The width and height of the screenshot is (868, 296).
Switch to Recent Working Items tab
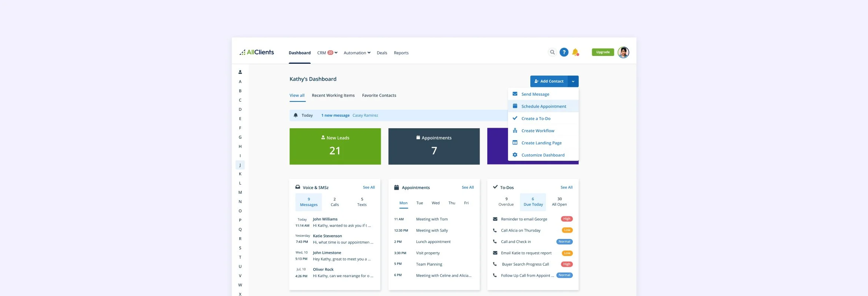tap(333, 95)
